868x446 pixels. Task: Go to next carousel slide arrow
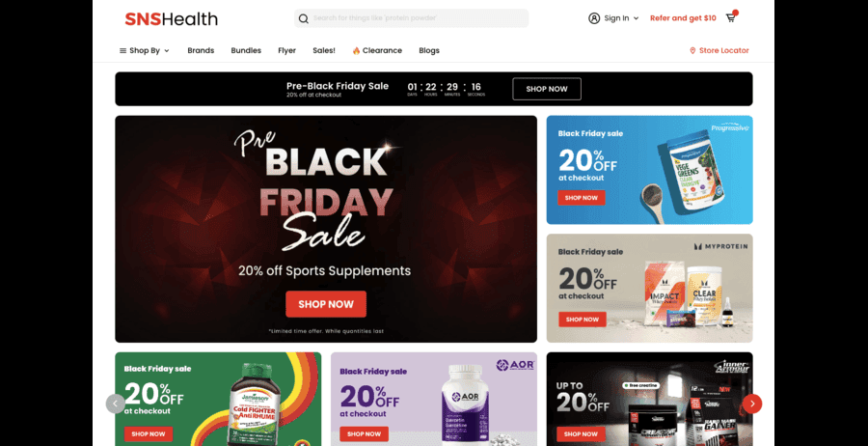coord(751,404)
